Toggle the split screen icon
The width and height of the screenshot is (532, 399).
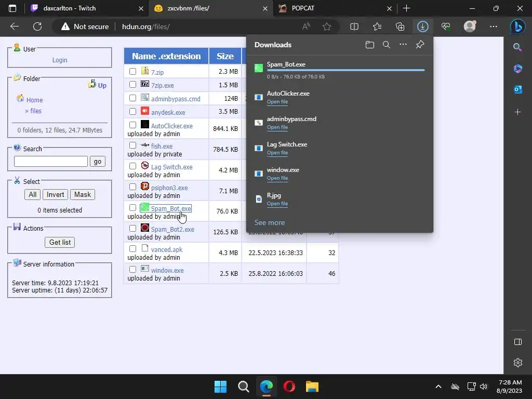[x=354, y=26]
